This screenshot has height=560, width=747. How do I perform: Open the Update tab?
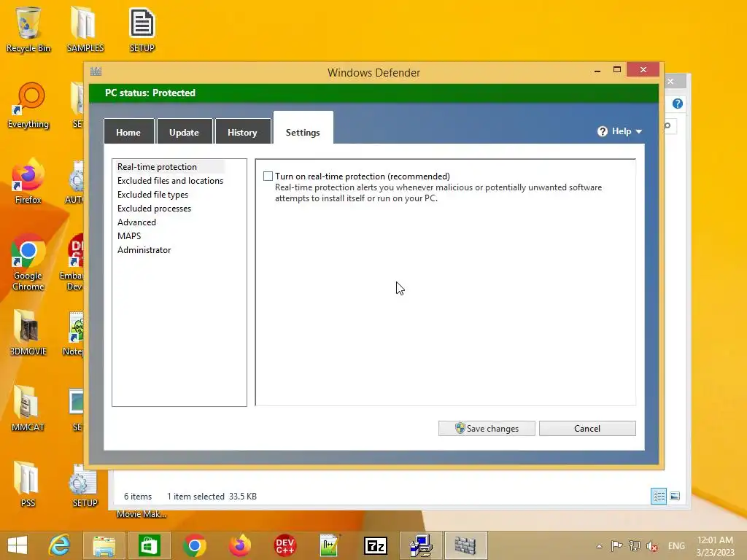185,131
